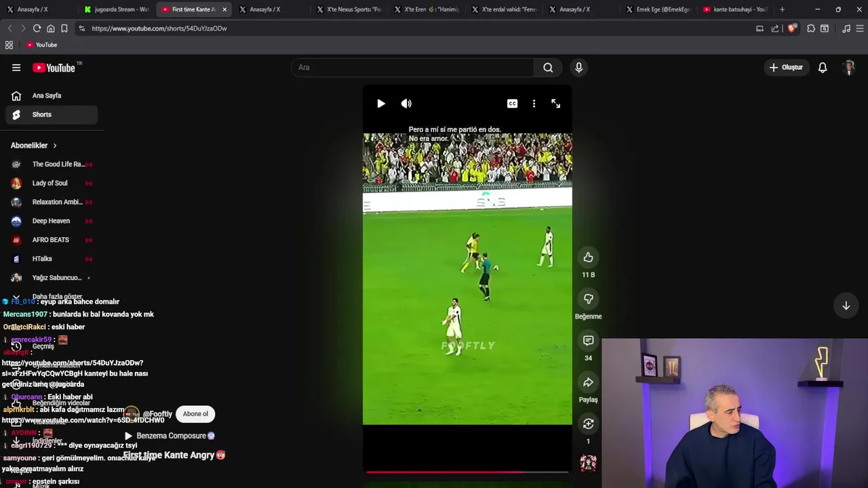
Task: Switch to the Emek Ege tab
Action: click(659, 9)
